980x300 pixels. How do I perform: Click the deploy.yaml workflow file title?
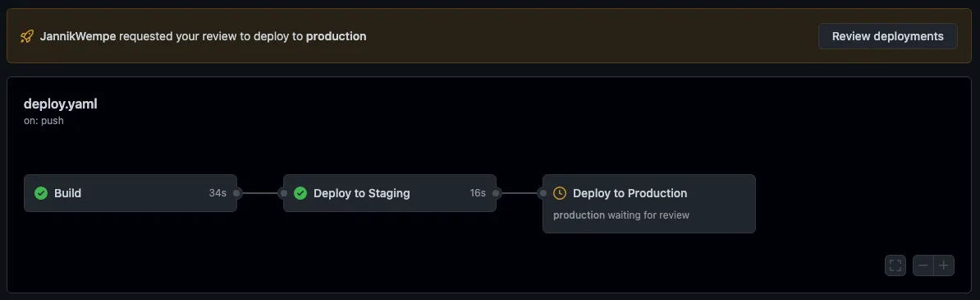(x=61, y=104)
